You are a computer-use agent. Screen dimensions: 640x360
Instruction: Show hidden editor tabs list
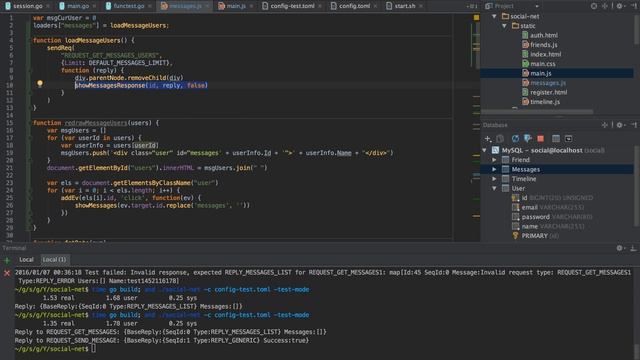click(471, 6)
